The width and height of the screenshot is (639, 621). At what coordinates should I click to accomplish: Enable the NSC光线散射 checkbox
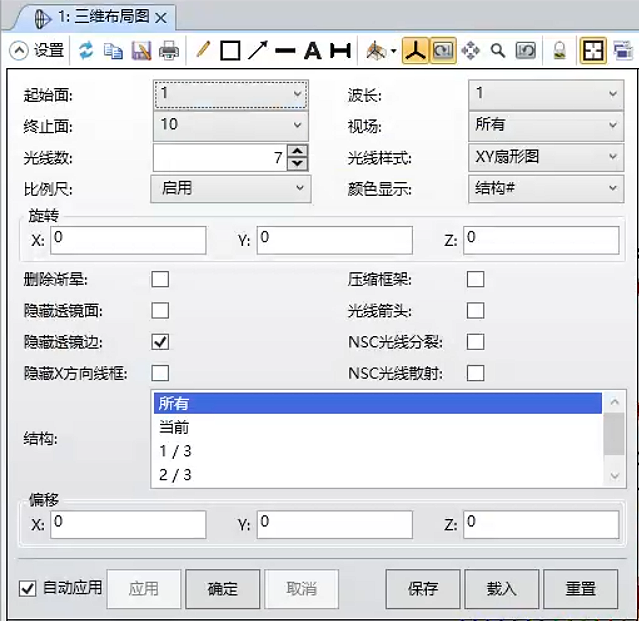pyautogui.click(x=476, y=373)
